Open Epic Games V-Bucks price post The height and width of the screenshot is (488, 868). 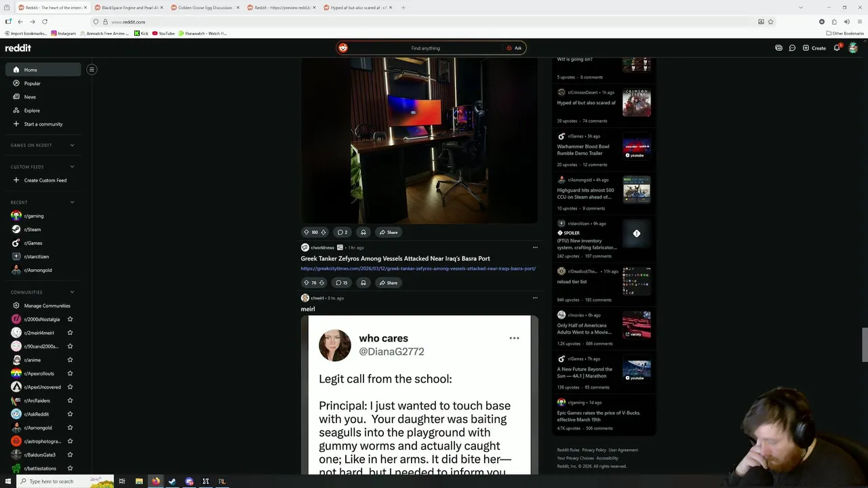point(599,416)
